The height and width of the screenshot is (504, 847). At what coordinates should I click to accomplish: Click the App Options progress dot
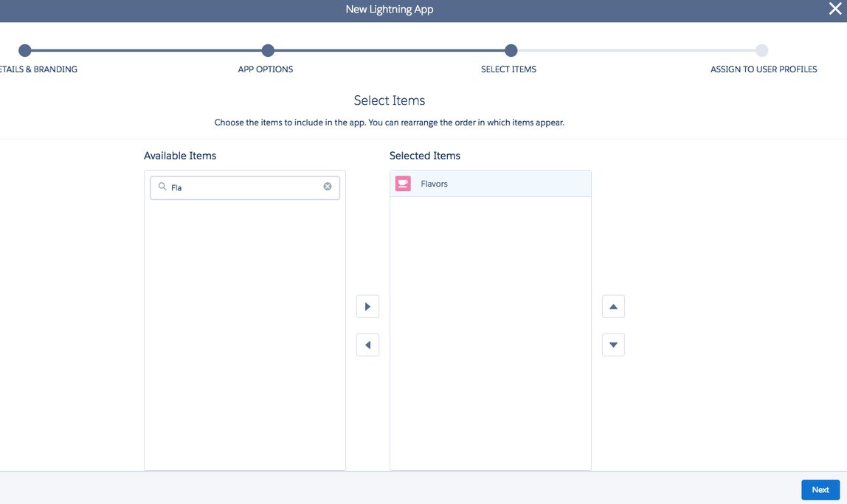(x=268, y=50)
